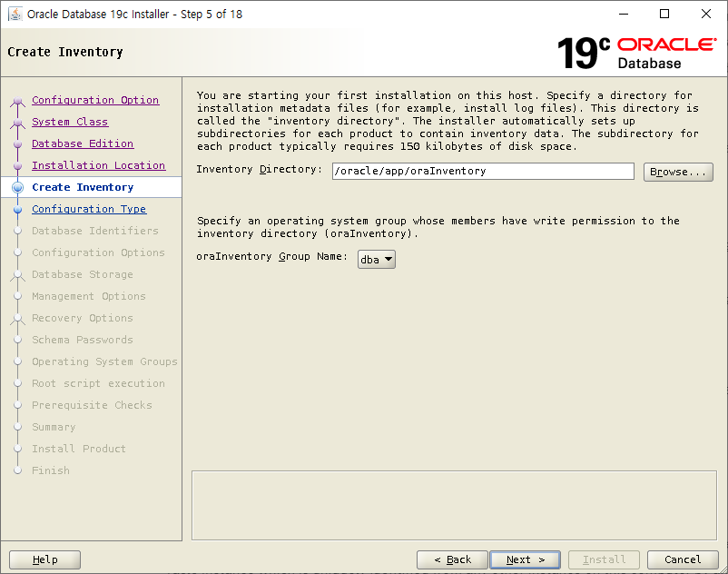Go Back to the previous installer step
The height and width of the screenshot is (574, 728).
tap(452, 559)
